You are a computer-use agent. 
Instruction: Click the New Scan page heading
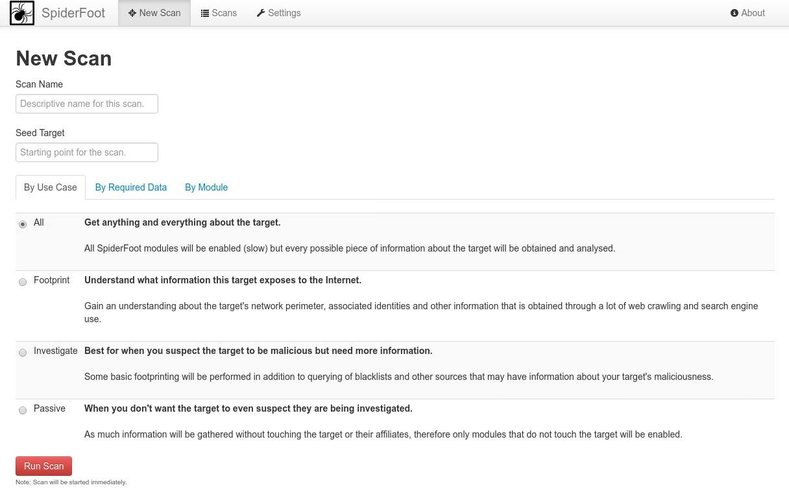click(64, 58)
